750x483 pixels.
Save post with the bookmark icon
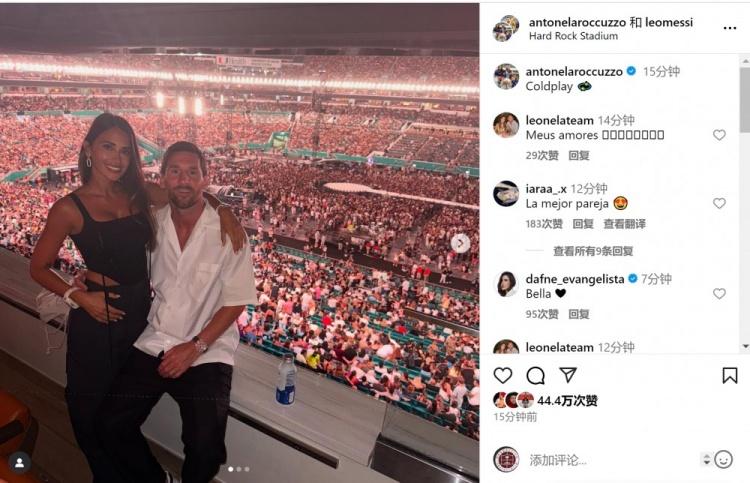click(729, 375)
